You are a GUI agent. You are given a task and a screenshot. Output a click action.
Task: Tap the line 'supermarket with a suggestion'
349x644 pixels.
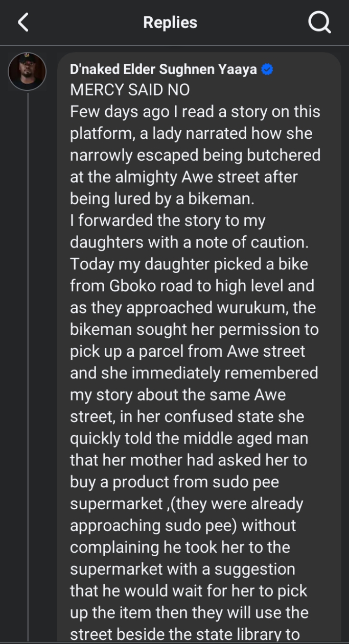click(182, 568)
